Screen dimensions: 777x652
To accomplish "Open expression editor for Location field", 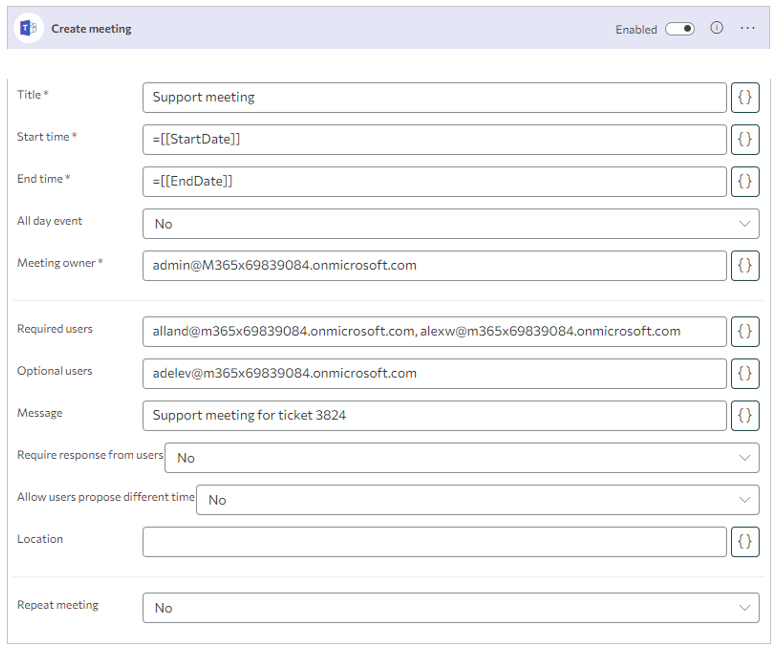I will [x=744, y=541].
